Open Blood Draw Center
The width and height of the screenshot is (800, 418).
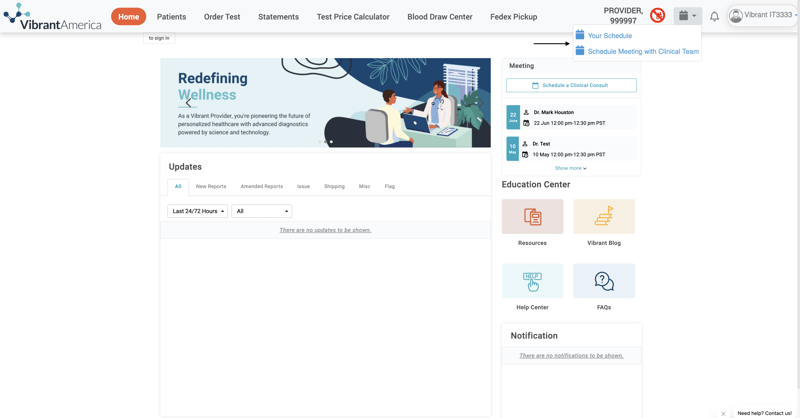[440, 17]
